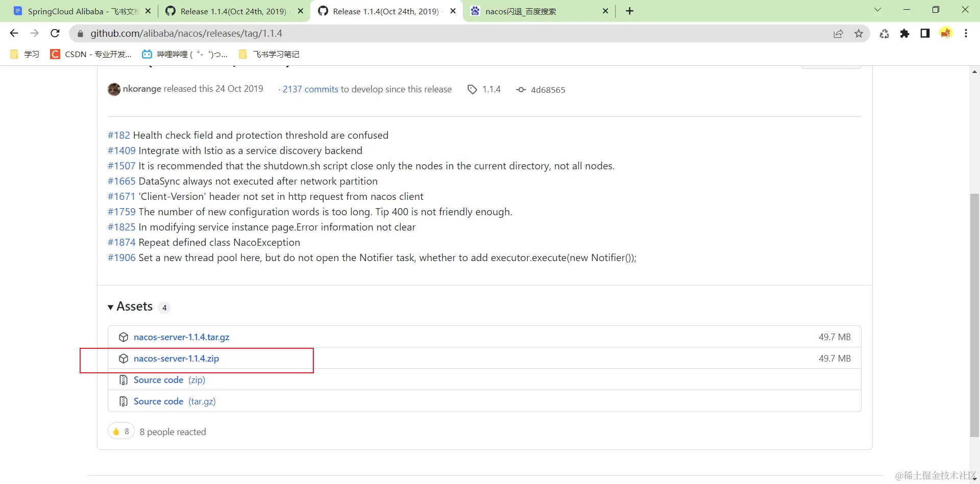The width and height of the screenshot is (980, 484).
Task: Switch to SpringCloud Alibaba tab
Action: tap(82, 11)
